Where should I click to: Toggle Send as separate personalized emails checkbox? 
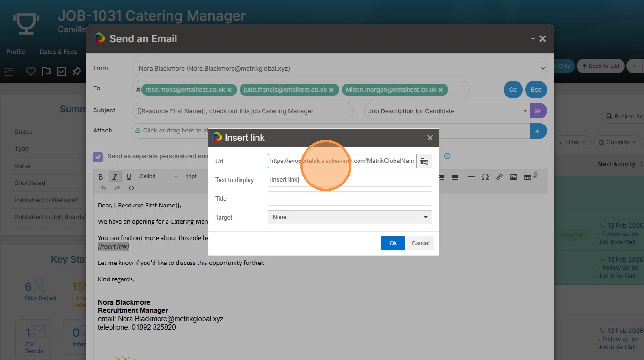click(98, 157)
